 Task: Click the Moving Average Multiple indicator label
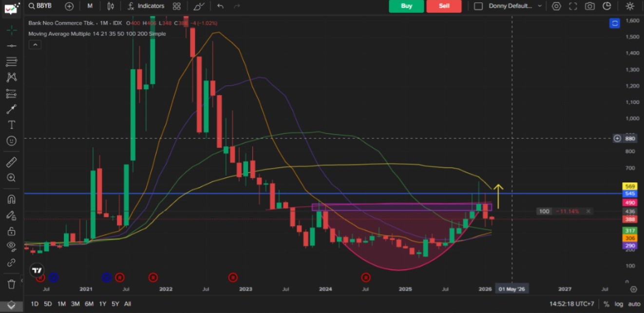coord(97,34)
